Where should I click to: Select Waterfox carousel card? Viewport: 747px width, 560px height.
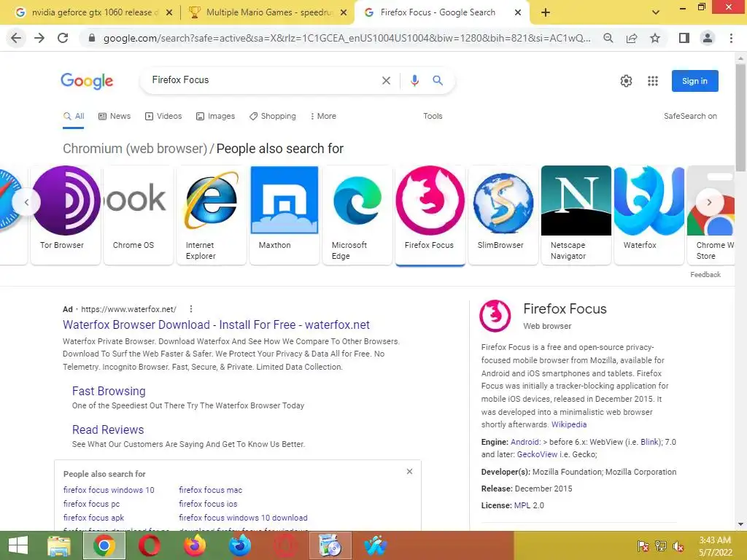pos(649,215)
